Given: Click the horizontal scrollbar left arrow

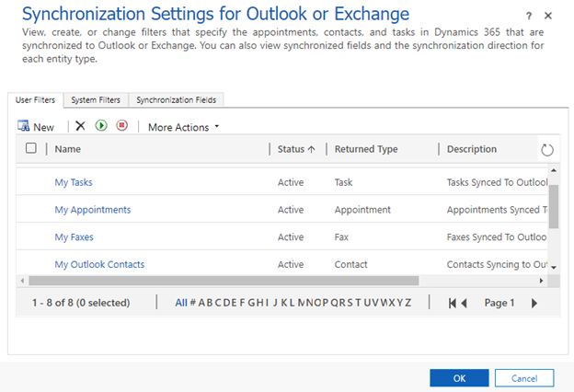Looking at the screenshot, I should [22, 281].
